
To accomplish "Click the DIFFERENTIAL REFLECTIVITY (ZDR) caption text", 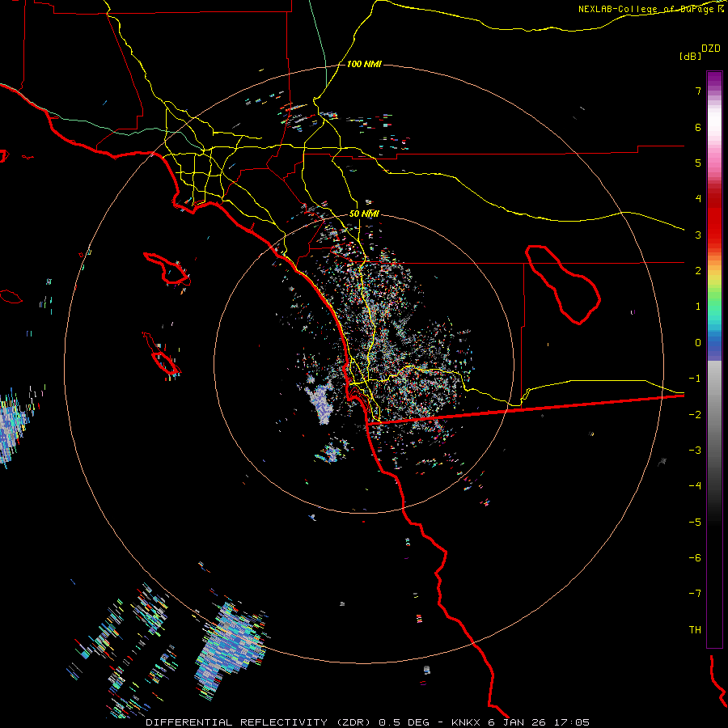I will pos(258,722).
